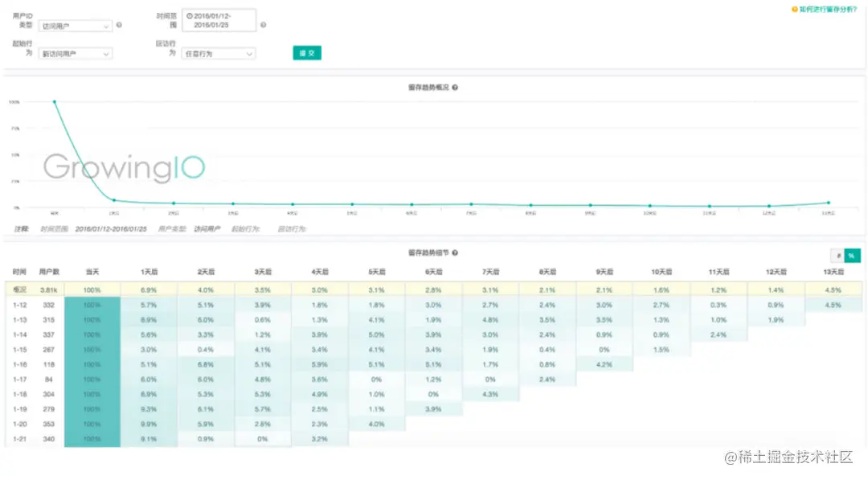Image resolution: width=868 pixels, height=480 pixels.
Task: Open help icon beside 留存趋势概况 title
Action: pos(454,88)
